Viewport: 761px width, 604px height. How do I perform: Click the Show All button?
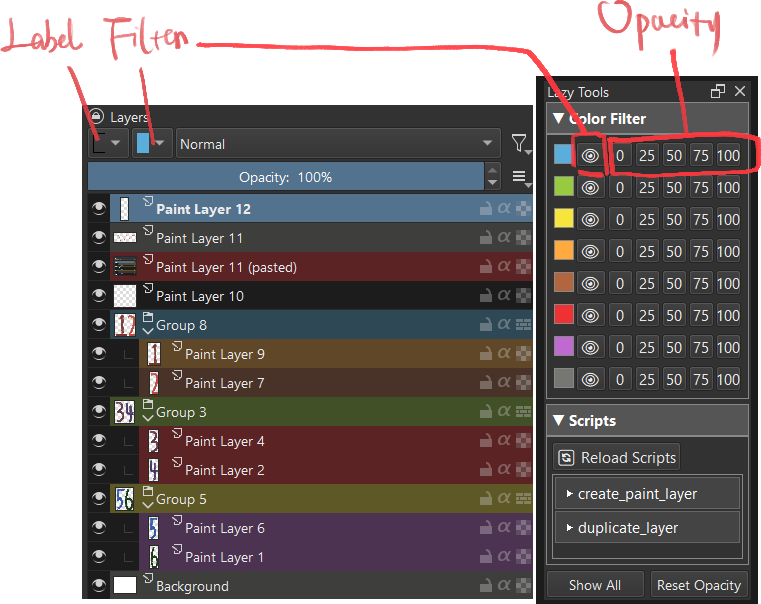[595, 585]
